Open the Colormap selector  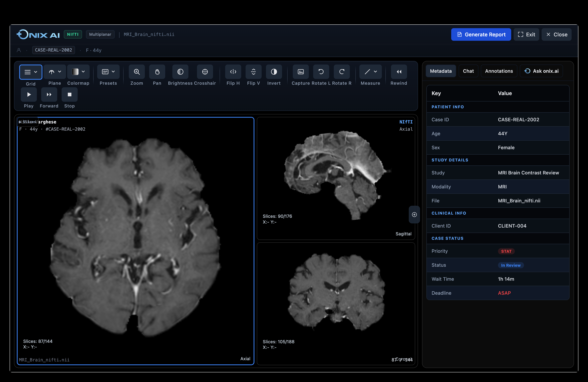pyautogui.click(x=78, y=72)
